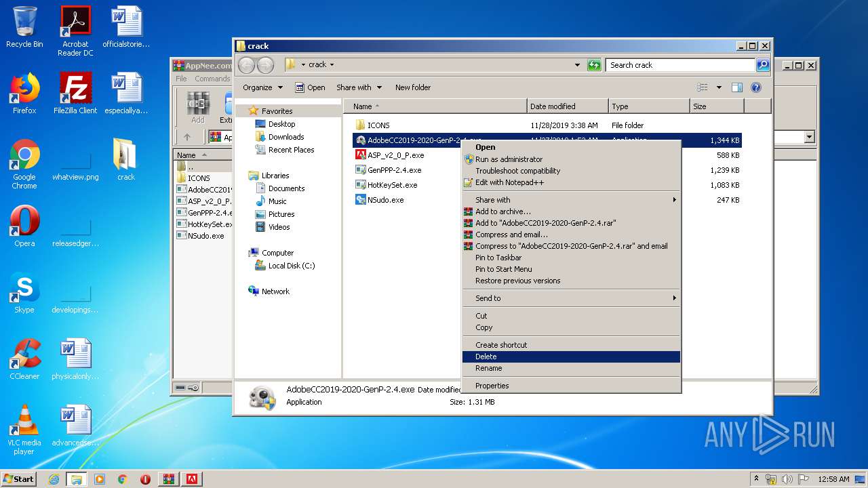Click the Explorer back arrow button
This screenshot has width=868, height=488.
pyautogui.click(x=246, y=65)
